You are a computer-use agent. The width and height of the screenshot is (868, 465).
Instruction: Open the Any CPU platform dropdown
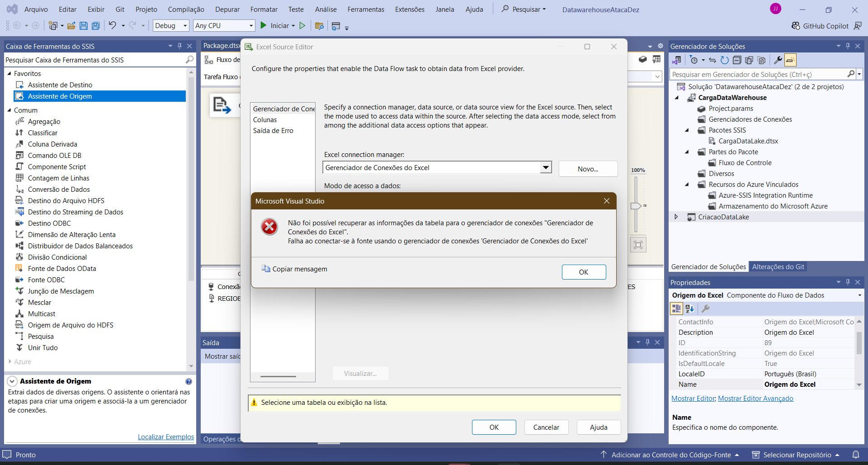click(x=251, y=26)
